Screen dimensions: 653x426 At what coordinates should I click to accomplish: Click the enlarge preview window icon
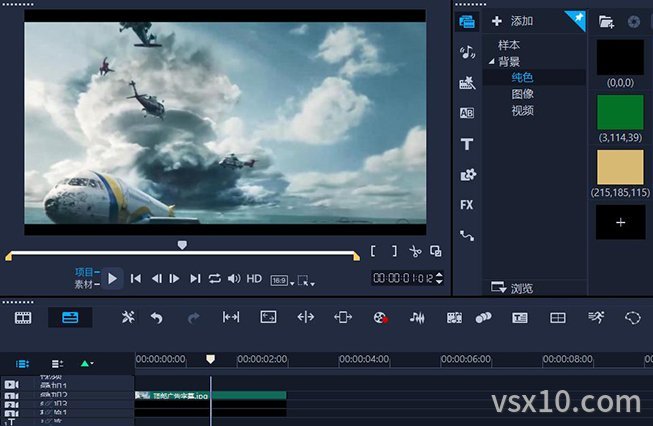click(436, 251)
